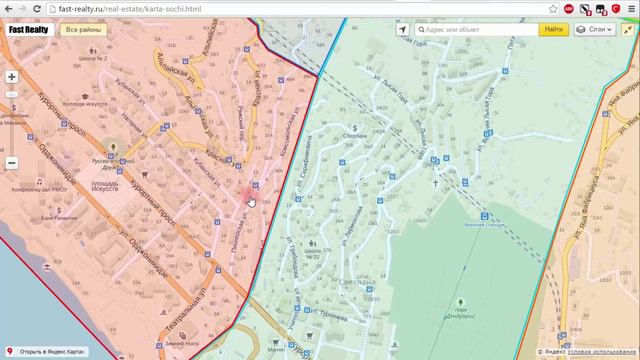Click the Зимний театр icon

click(x=182, y=336)
